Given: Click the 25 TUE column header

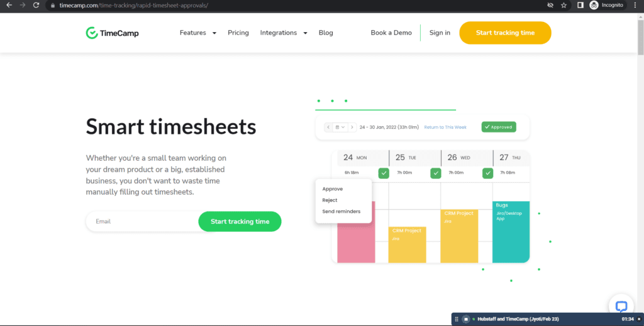Looking at the screenshot, I should pos(415,158).
